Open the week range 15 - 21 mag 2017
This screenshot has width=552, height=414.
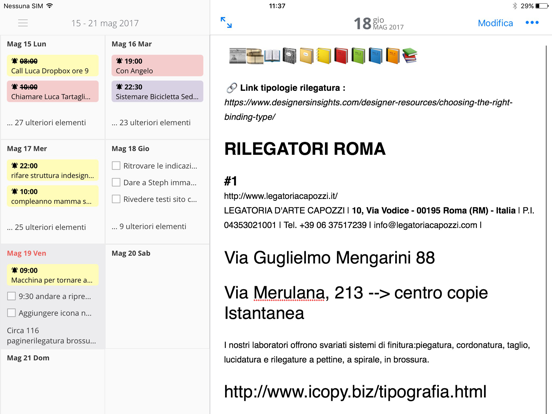[x=105, y=23]
